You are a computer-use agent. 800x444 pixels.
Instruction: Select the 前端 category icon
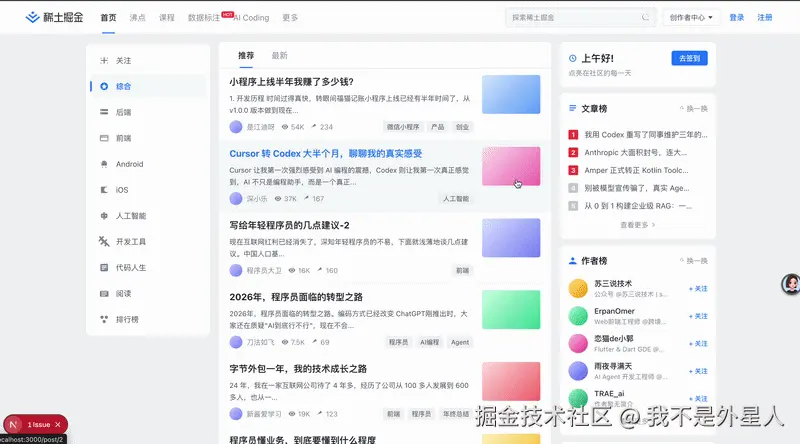[104, 138]
